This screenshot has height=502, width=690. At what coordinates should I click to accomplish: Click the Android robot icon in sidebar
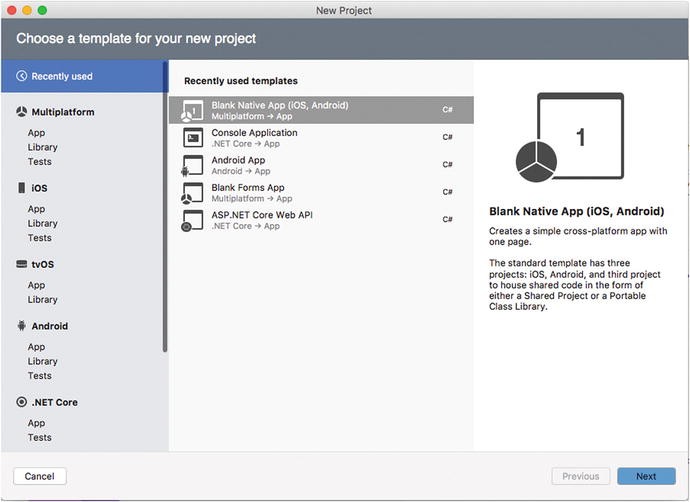(x=21, y=326)
